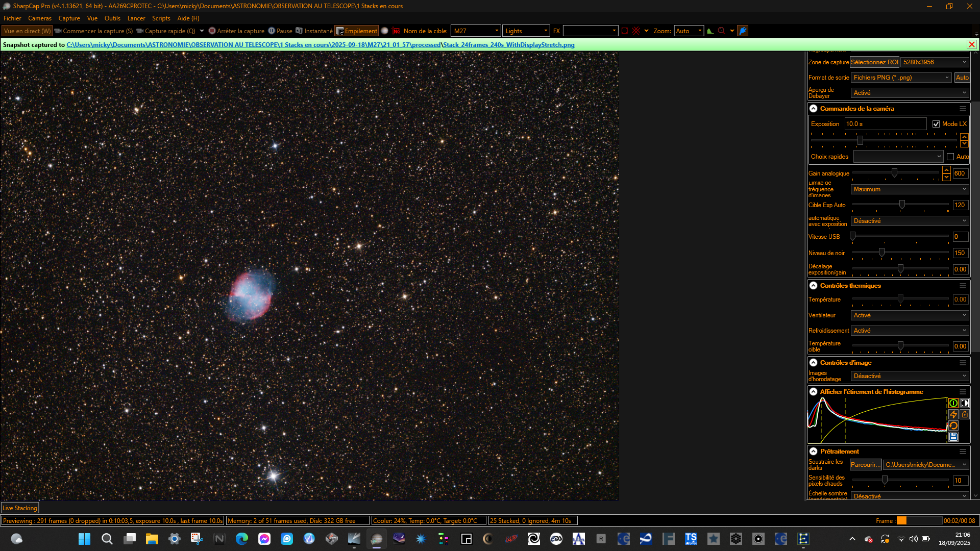Open Contrôles thermiques panel menu lines
Screen dimensions: 980x551
pyautogui.click(x=963, y=286)
